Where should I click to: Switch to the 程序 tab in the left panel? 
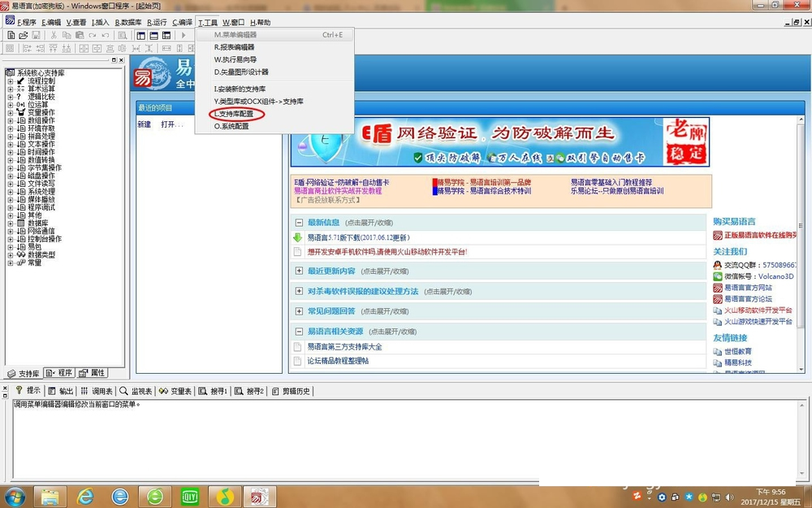[x=60, y=373]
